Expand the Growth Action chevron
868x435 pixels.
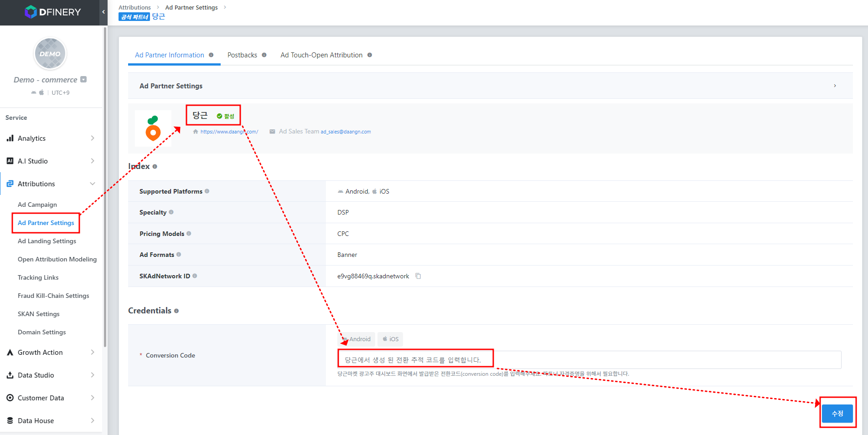[x=93, y=352]
